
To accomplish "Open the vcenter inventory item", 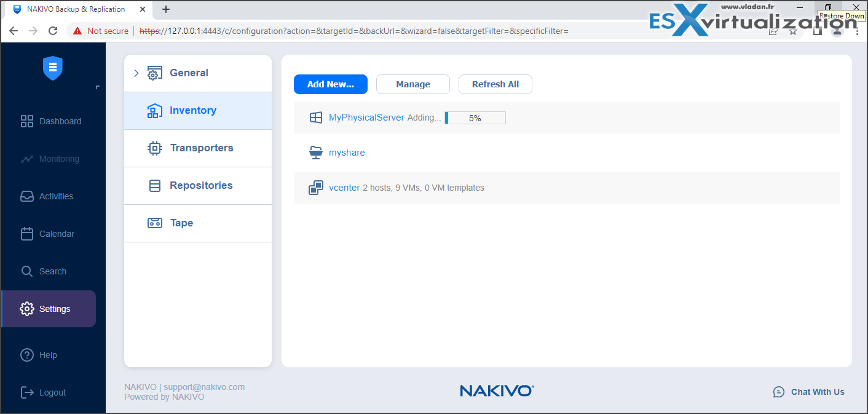I will pos(344,188).
